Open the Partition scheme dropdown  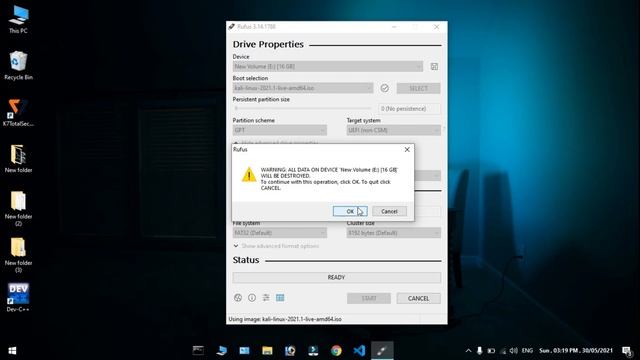280,130
